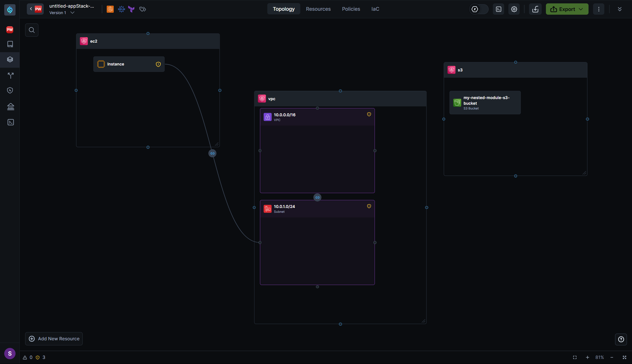The width and height of the screenshot is (632, 364).
Task: Click the Add New Resource button
Action: click(x=54, y=339)
